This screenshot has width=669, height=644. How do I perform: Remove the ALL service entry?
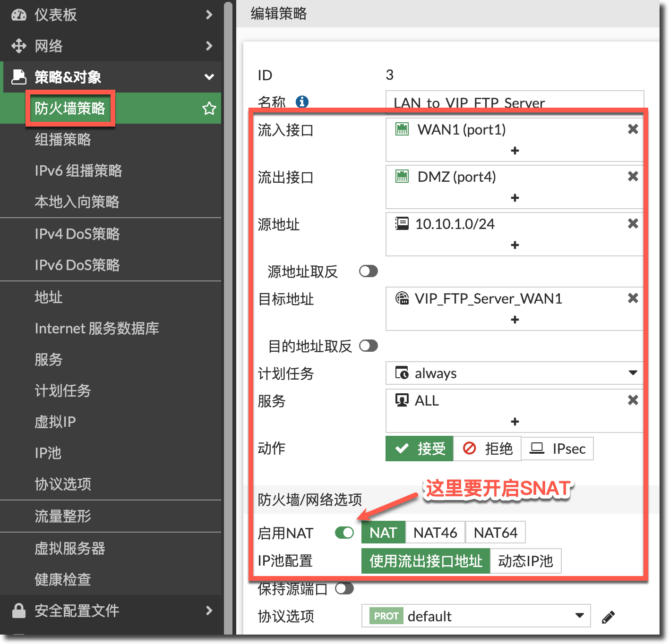(633, 400)
